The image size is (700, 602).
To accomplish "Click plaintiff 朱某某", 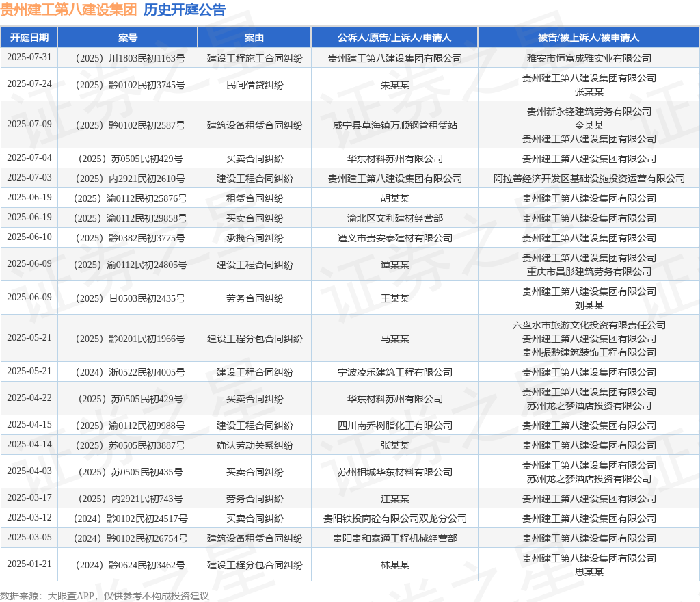I will (394, 85).
